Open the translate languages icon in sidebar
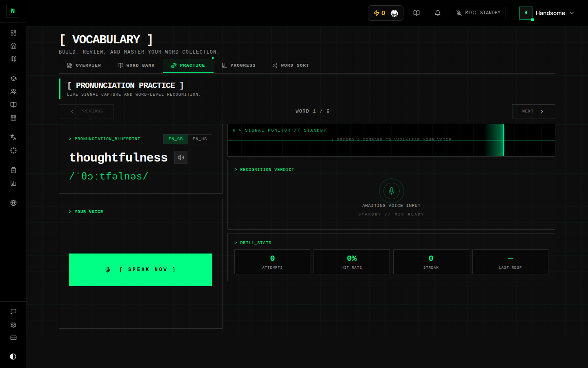 pos(13,137)
